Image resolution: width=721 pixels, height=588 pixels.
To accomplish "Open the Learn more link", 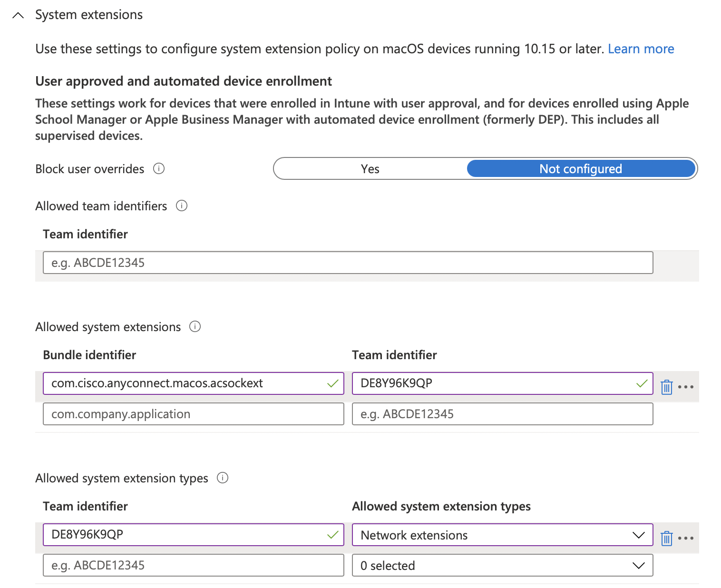I will (x=641, y=49).
